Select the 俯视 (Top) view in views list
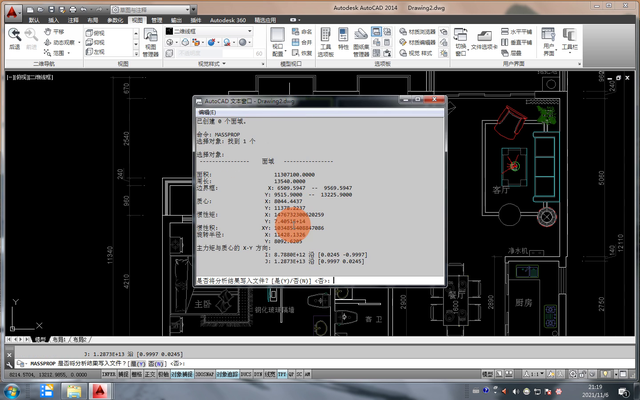The width and height of the screenshot is (640, 400). click(96, 33)
